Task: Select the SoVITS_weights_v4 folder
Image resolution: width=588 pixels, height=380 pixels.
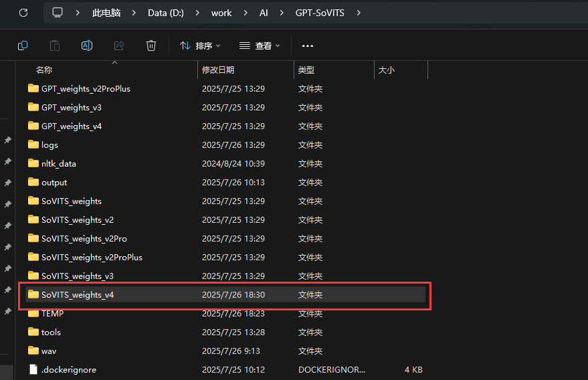Action: (x=78, y=294)
